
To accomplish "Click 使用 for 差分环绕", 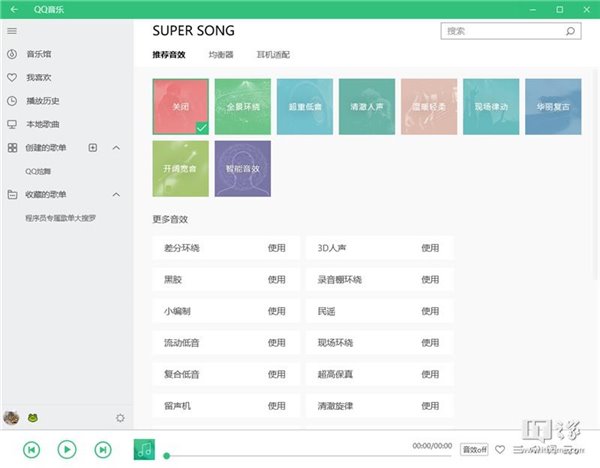I will click(277, 248).
